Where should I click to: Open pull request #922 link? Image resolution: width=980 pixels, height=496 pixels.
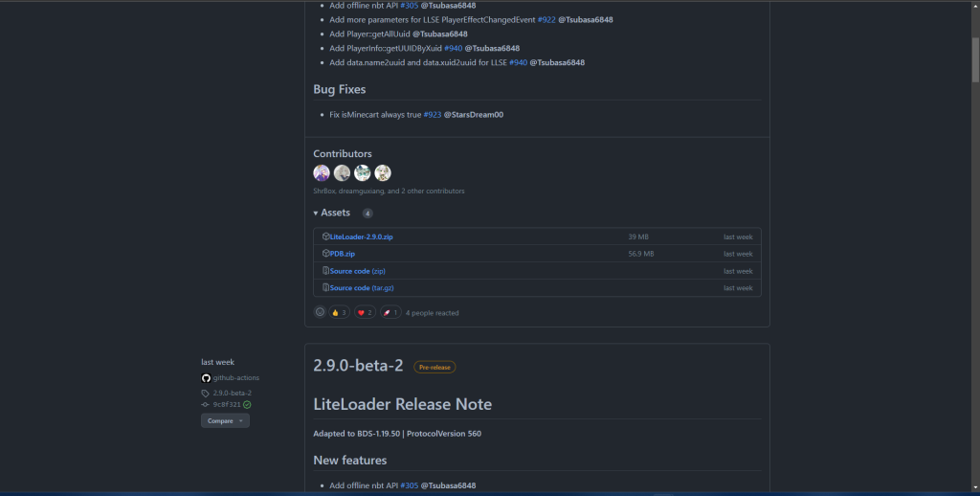[x=546, y=19]
